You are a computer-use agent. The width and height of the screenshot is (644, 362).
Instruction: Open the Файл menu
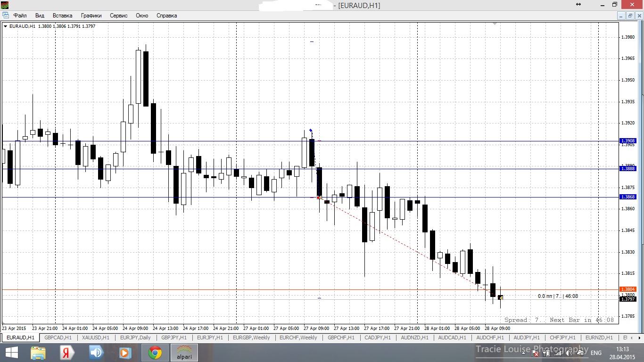click(x=20, y=16)
